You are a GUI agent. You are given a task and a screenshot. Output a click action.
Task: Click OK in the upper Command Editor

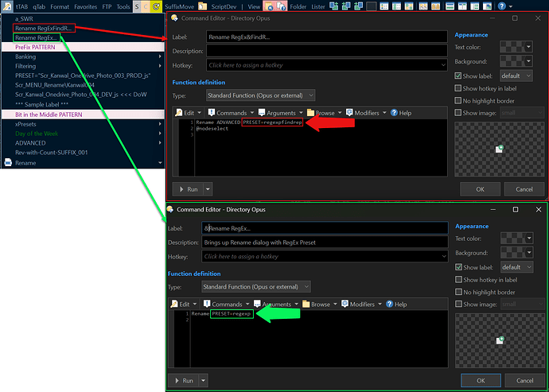pyautogui.click(x=480, y=189)
